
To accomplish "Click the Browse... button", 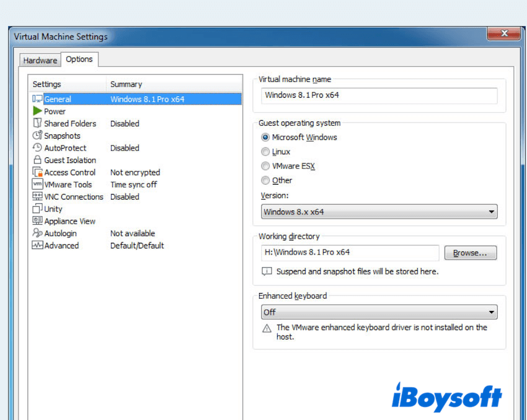I will (x=471, y=253).
